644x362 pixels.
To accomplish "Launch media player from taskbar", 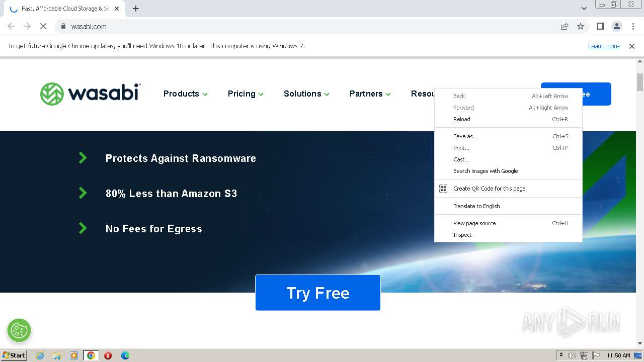I will click(74, 355).
